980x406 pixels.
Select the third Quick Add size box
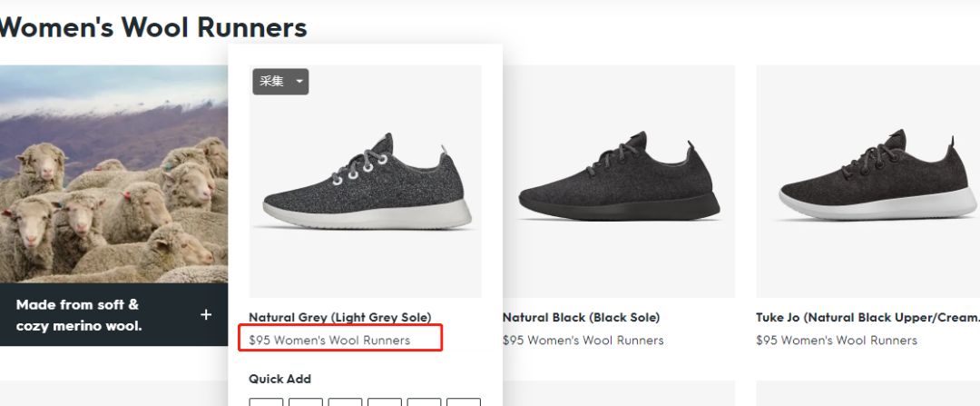tap(345, 401)
